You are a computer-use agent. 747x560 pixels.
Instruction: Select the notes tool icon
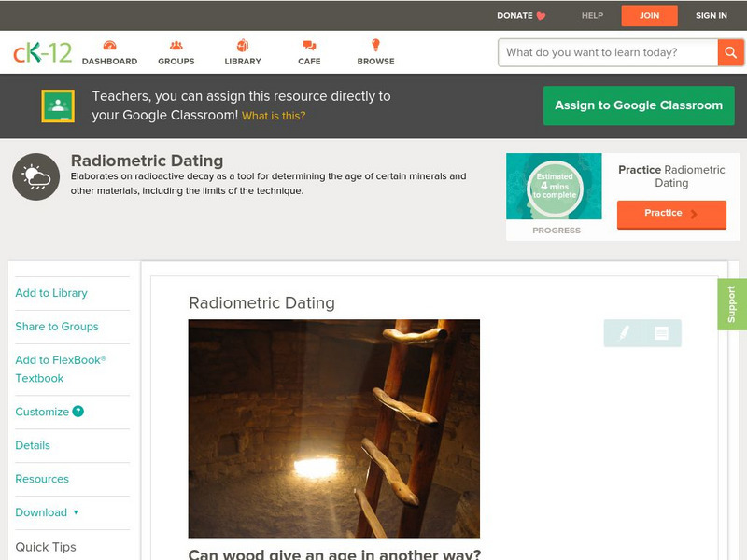[661, 333]
